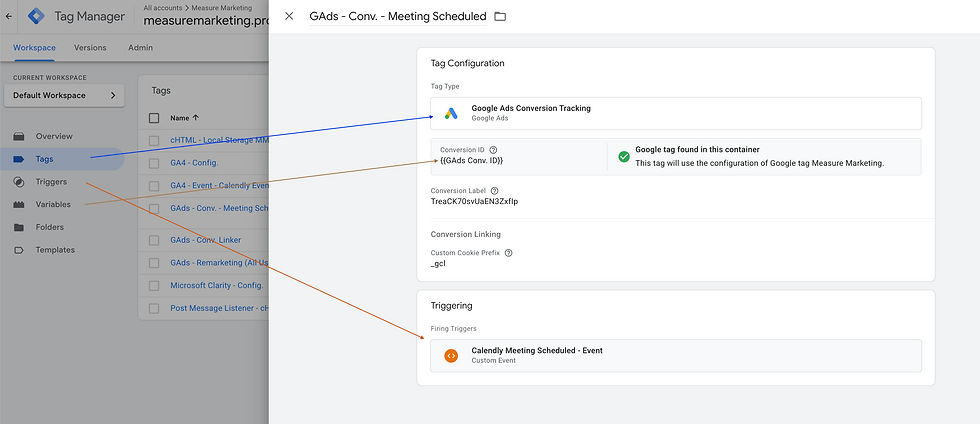Click help icon beside Conversion Label
This screenshot has width=980, height=424.
click(494, 191)
